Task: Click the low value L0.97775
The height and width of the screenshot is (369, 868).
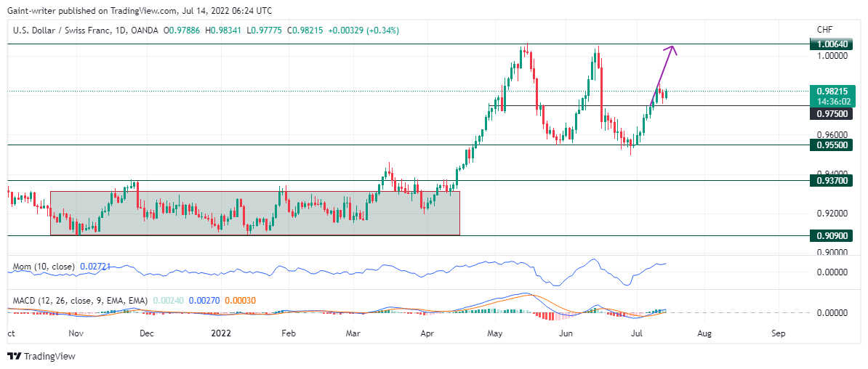Action: (263, 31)
